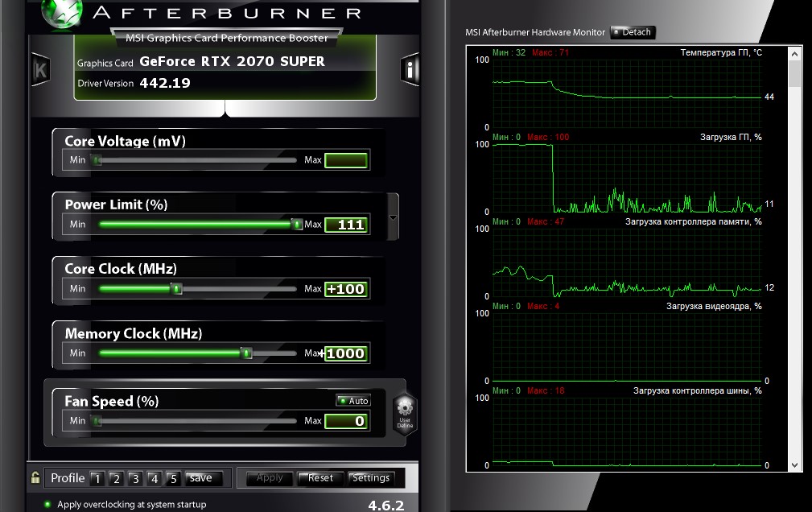Image resolution: width=812 pixels, height=512 pixels.
Task: Open the Settings dialog
Action: [371, 478]
